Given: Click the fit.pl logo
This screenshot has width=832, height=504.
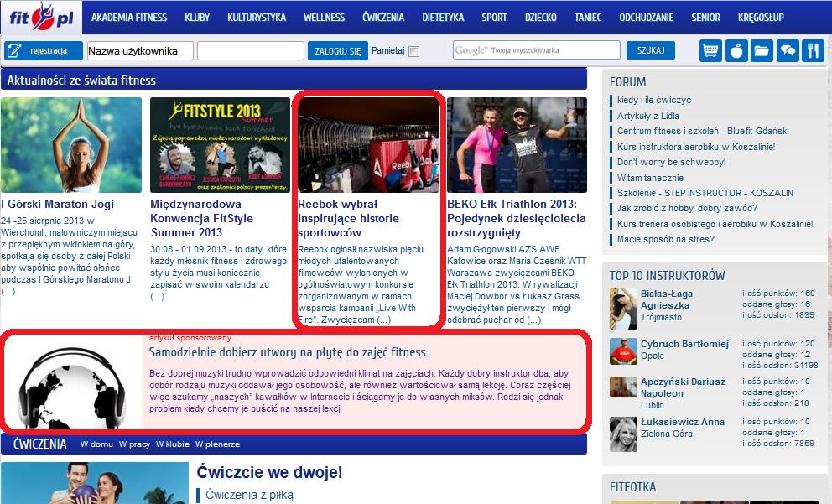Looking at the screenshot, I should click(41, 17).
